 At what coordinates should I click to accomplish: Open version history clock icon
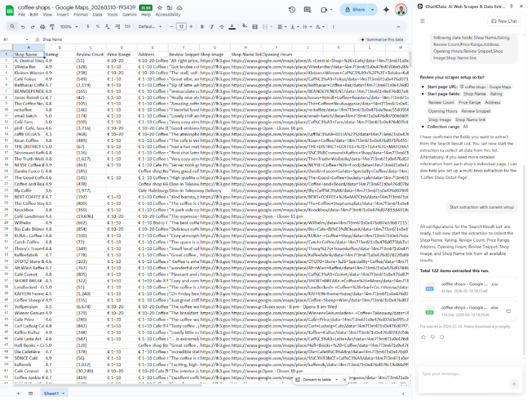pyautogui.click(x=292, y=10)
